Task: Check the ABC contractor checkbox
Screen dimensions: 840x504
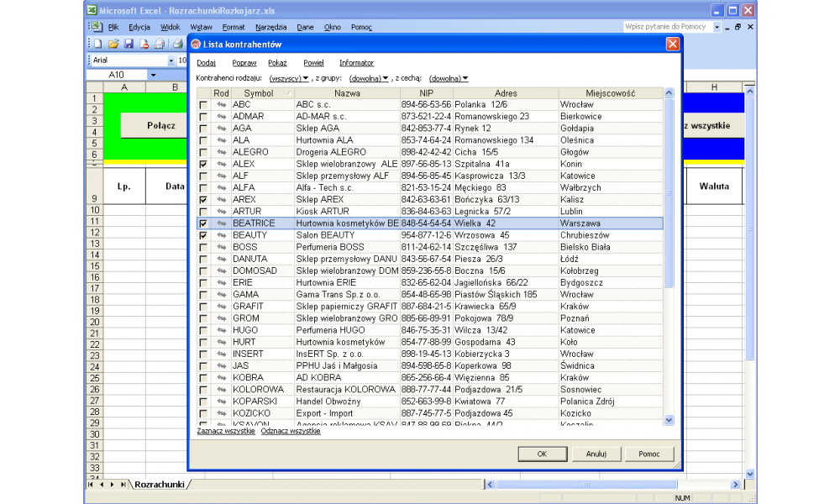Action: [203, 105]
